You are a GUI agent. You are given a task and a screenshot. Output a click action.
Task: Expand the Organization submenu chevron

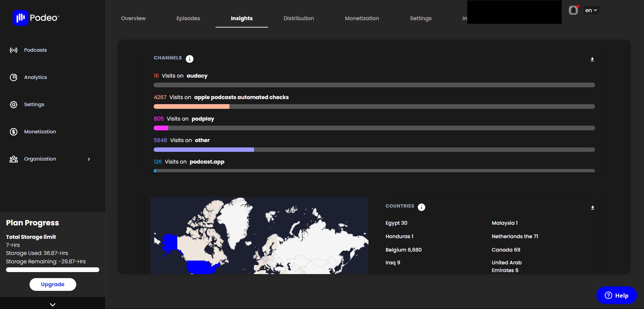(x=89, y=159)
